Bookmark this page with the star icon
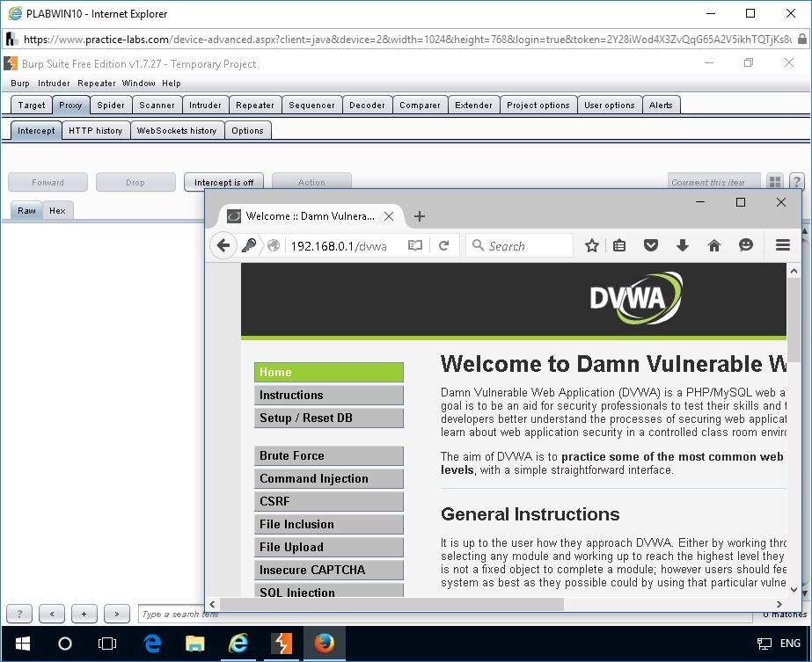This screenshot has width=812, height=662. (x=592, y=246)
